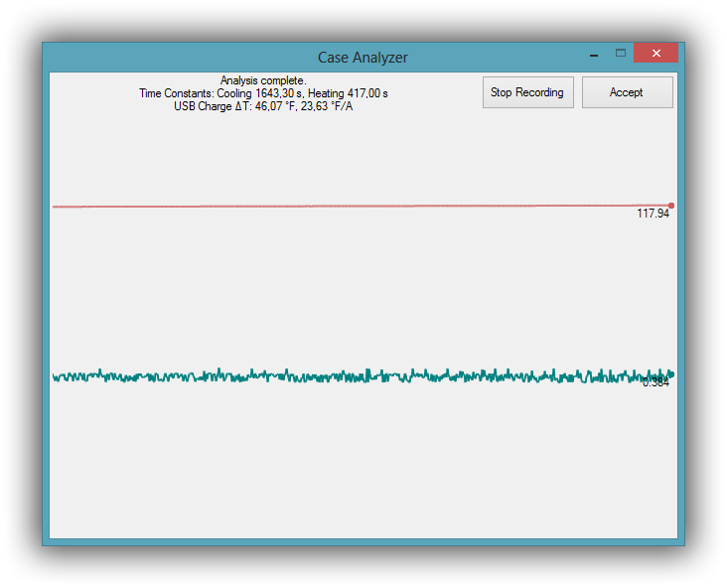This screenshot has width=727, height=588.
Task: Minimize the Case Analyzer window
Action: pyautogui.click(x=593, y=54)
